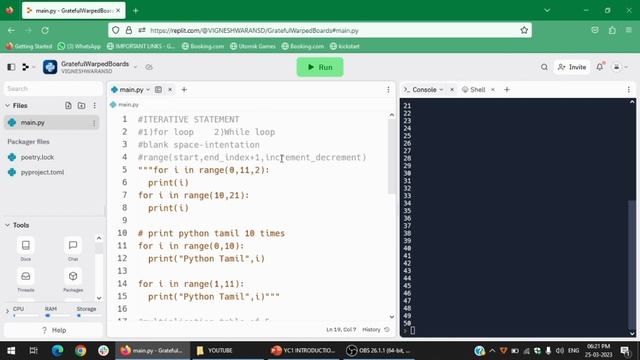Invite collaborators to the repl
This screenshot has width=640, height=360.
(x=572, y=67)
